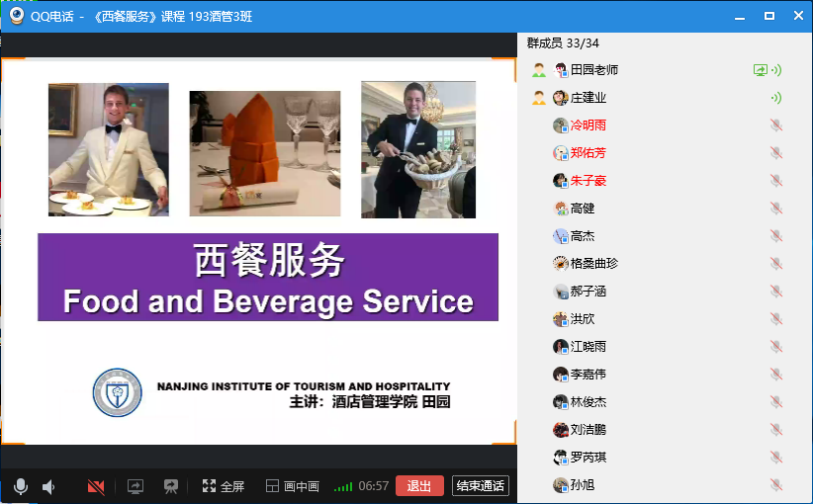813x504 pixels.
Task: Click the Nanjing Institute logo on slide
Action: pyautogui.click(x=117, y=392)
